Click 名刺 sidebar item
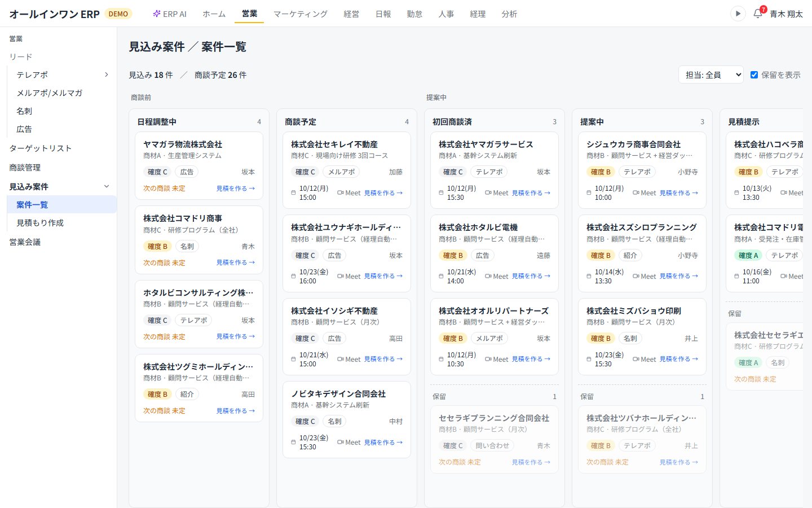812x508 pixels. pos(62,111)
